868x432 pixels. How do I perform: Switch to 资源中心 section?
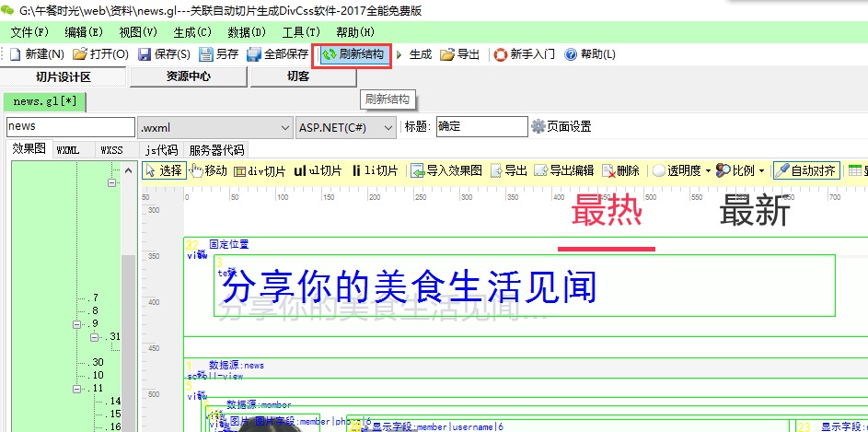click(188, 77)
